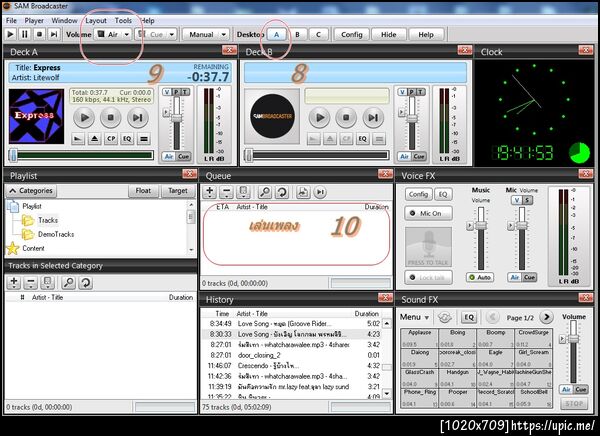The height and width of the screenshot is (436, 600).
Task: Click the Float button in Playlist
Action: tap(143, 191)
